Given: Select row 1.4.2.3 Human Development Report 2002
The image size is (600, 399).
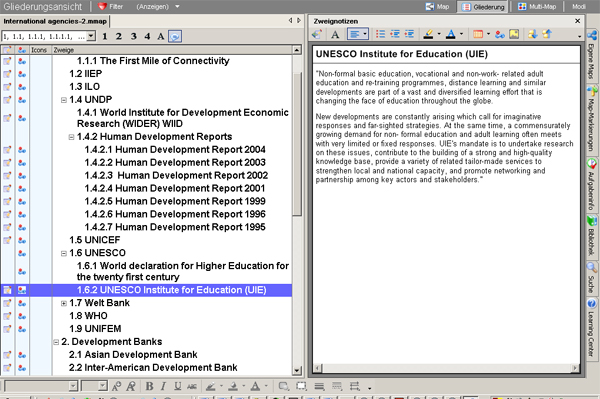Looking at the screenshot, I should [176, 176].
